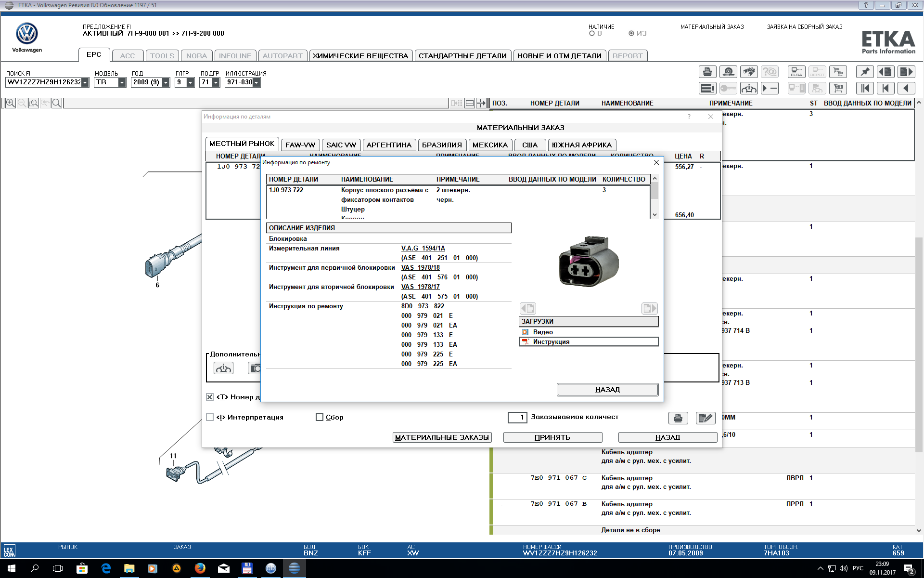Screen dimensions: 924x578
Task: Select the БРАЗИЛИЯ market tab
Action: pos(442,145)
